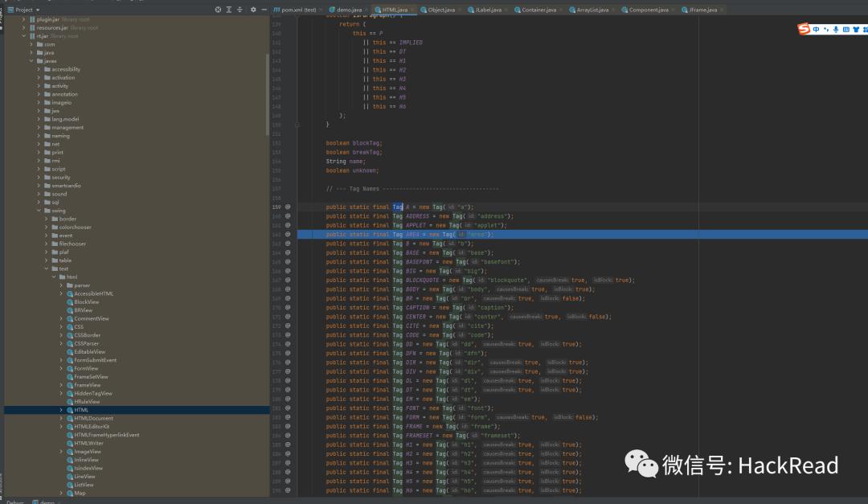868x504 pixels.
Task: Switch to pom.xml (test) tab
Action: 298,10
